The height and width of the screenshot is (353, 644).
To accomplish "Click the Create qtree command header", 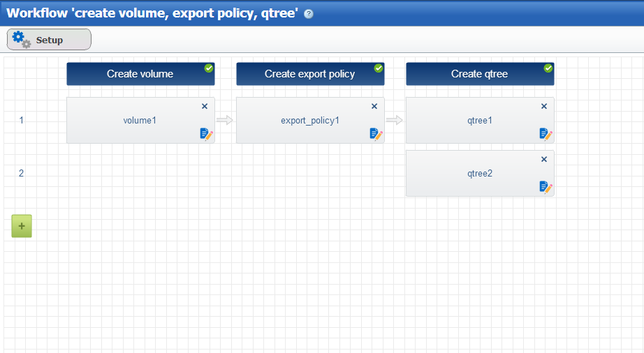I will (479, 74).
